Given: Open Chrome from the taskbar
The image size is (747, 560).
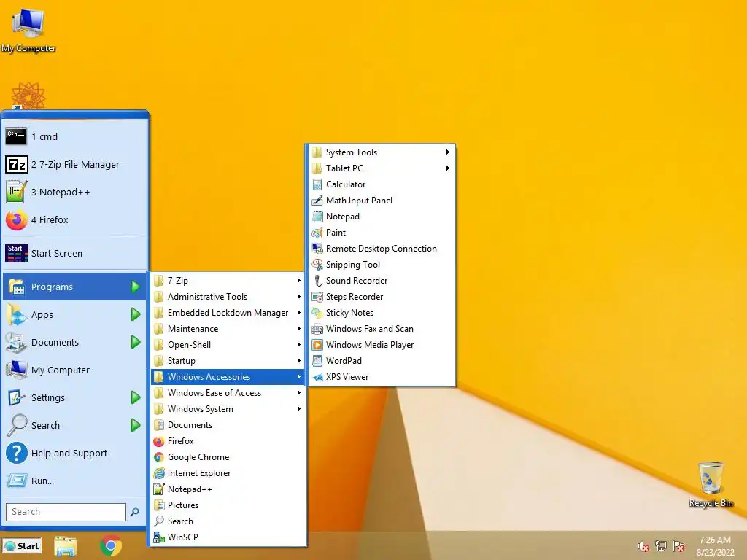Looking at the screenshot, I should (x=111, y=546).
